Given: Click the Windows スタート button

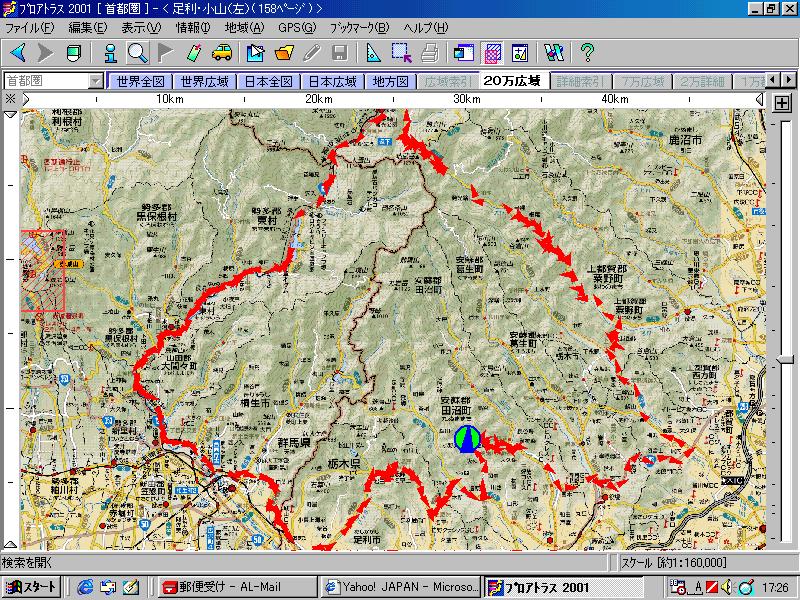Looking at the screenshot, I should 31,587.
